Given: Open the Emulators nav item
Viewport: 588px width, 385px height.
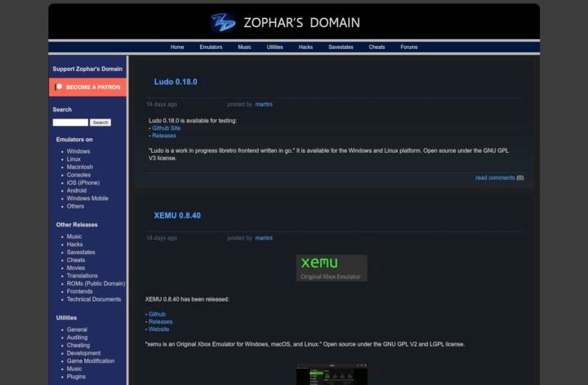Looking at the screenshot, I should (211, 47).
